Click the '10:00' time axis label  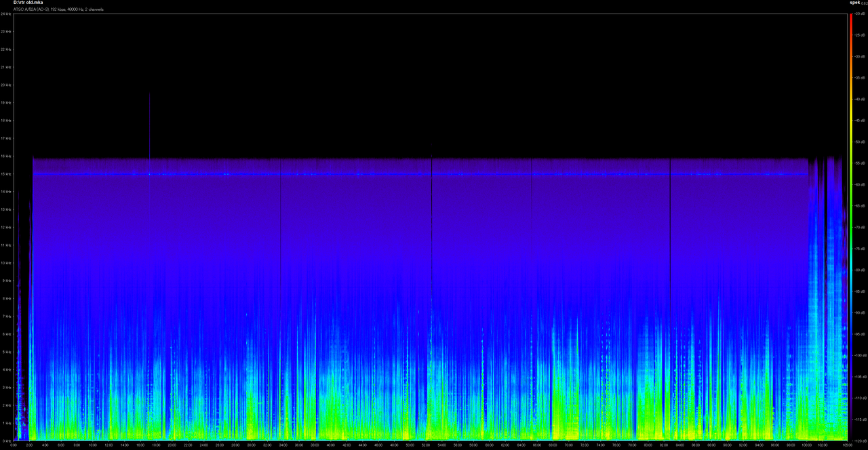point(93,445)
